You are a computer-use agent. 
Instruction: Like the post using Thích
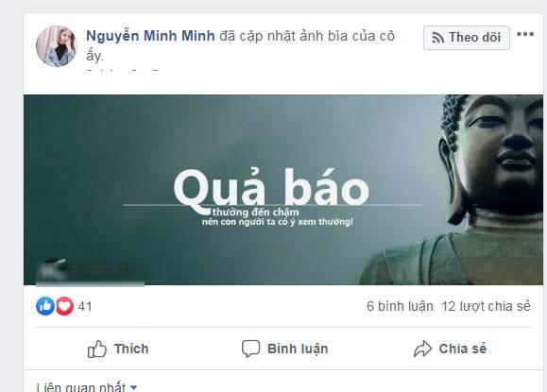(118, 349)
